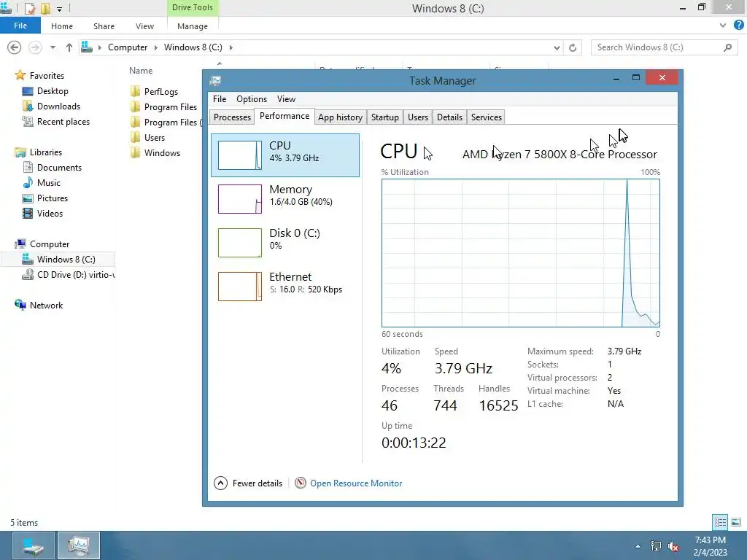Viewport: 747px width, 560px height.
Task: Open the Music library
Action: click(x=48, y=183)
